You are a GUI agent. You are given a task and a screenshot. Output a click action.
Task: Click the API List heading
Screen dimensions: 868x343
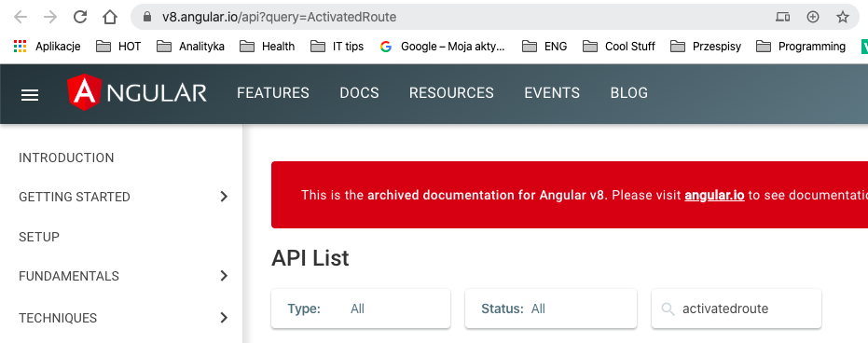click(310, 258)
